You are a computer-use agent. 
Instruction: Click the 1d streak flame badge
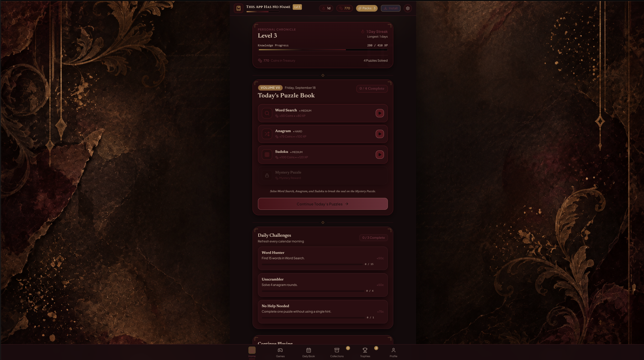pyautogui.click(x=326, y=8)
